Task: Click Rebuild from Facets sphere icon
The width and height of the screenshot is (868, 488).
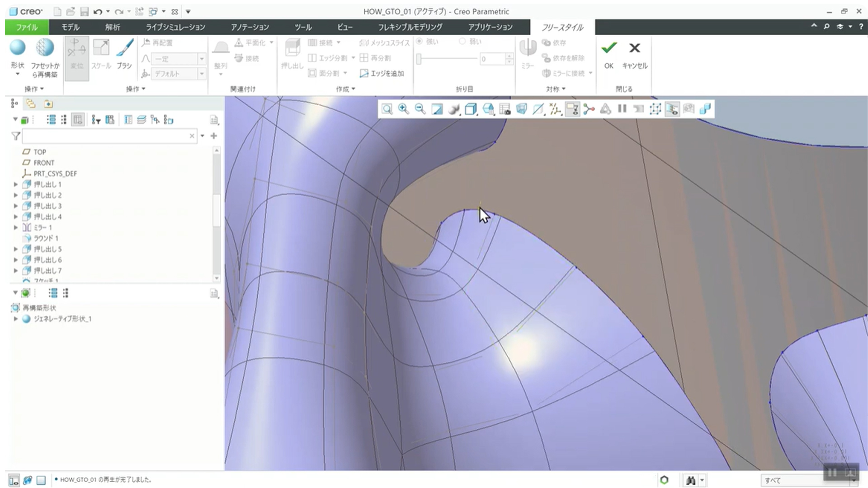Action: tap(45, 48)
